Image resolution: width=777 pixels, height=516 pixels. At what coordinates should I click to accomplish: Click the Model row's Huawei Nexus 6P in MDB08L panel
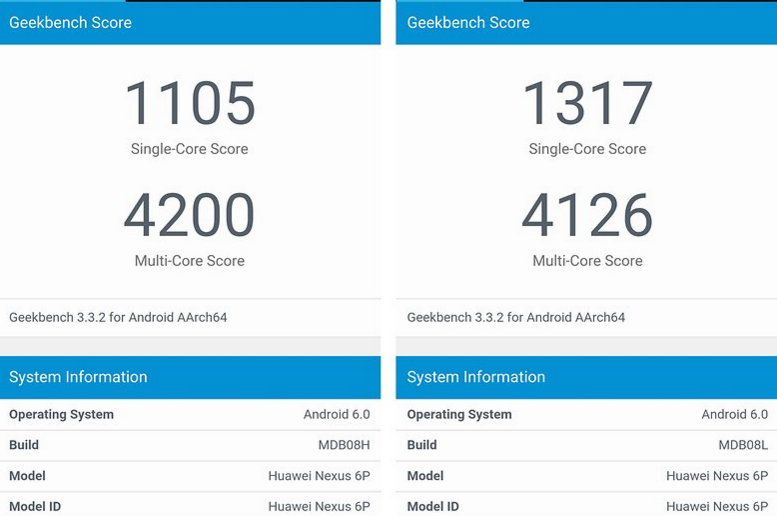point(717,476)
